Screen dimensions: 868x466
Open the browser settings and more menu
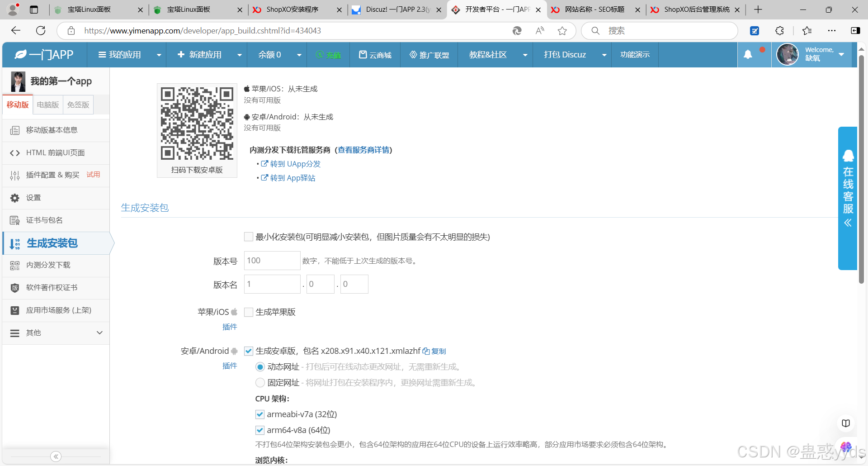click(x=831, y=31)
